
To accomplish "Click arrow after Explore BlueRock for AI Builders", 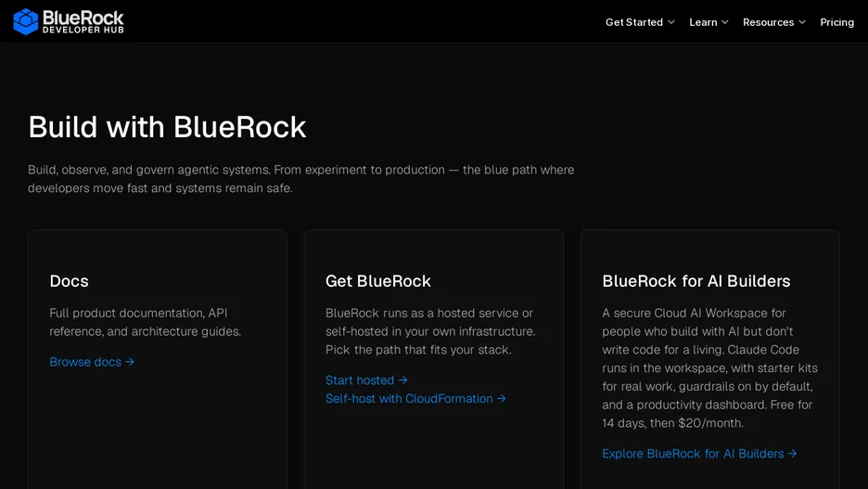I will tap(792, 454).
